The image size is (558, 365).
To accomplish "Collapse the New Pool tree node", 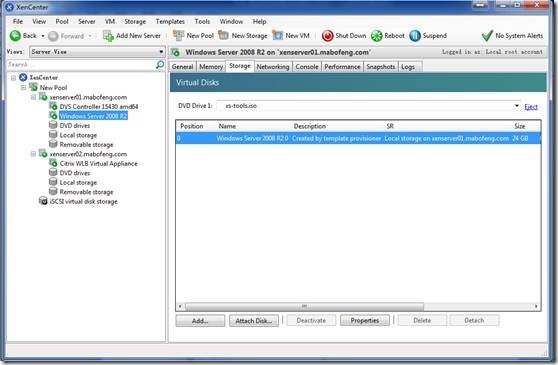I will coord(23,88).
